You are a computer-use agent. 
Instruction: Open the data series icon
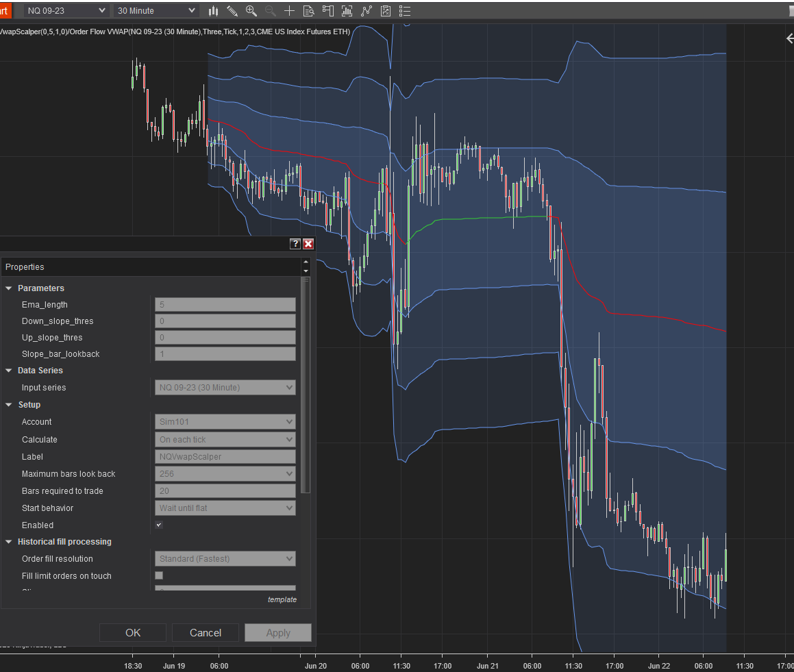point(347,11)
